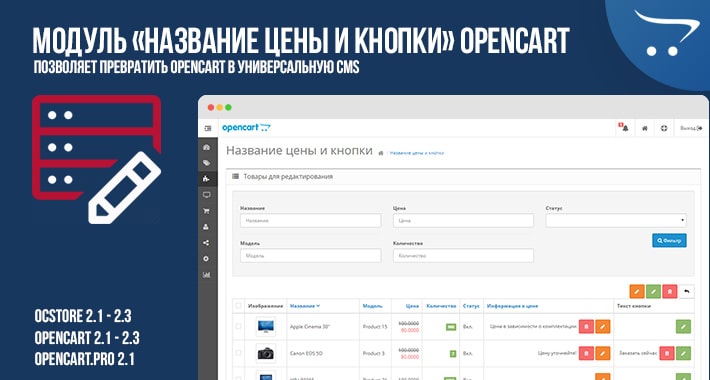Click the 'Apple Cinema 30"' name cell
710x380 pixels.
pos(310,327)
